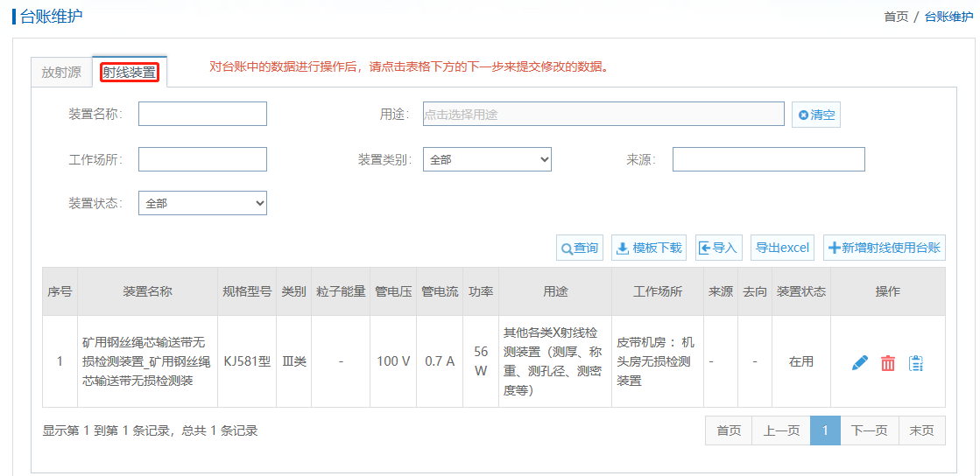Click the clipboard details icon in row 1

click(916, 363)
